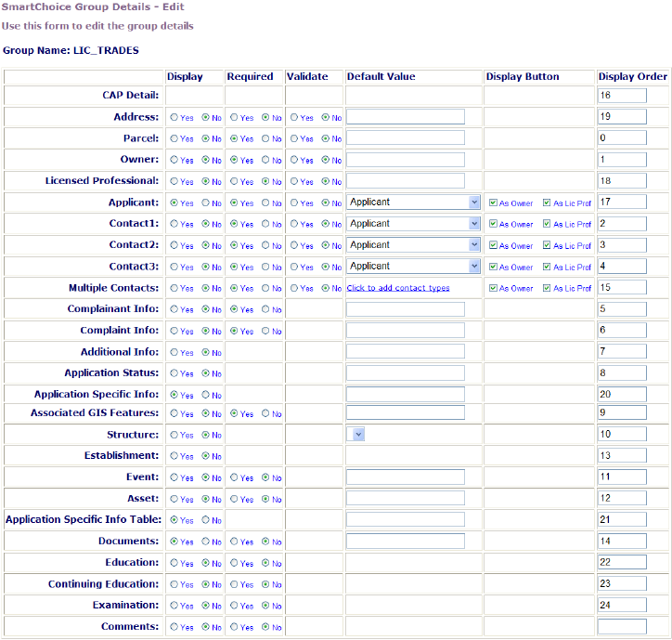Click Address default value field
The height and width of the screenshot is (640, 672).
406,117
